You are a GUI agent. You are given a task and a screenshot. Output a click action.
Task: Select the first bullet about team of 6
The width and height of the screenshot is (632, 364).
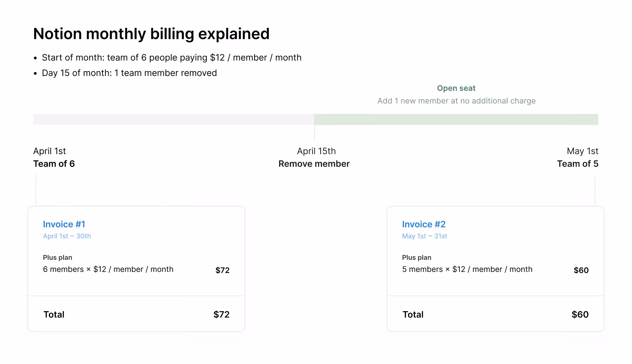[x=171, y=57]
